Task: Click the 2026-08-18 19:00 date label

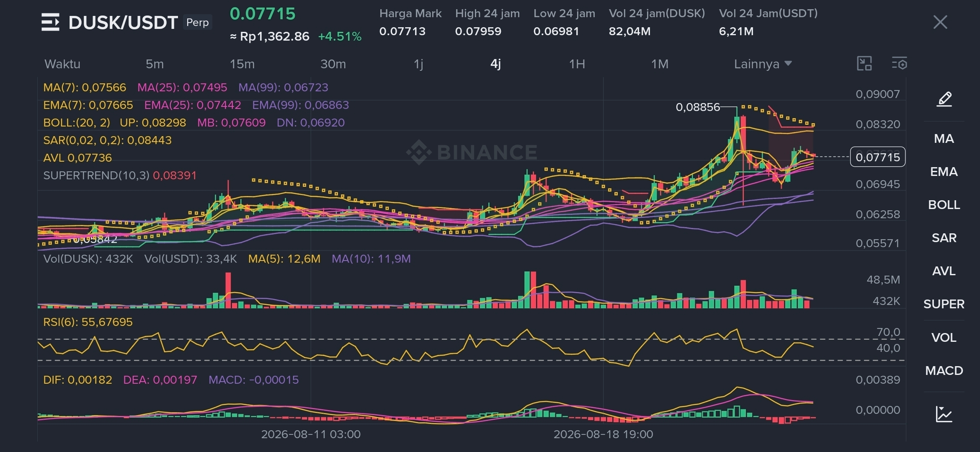Action: coord(603,434)
